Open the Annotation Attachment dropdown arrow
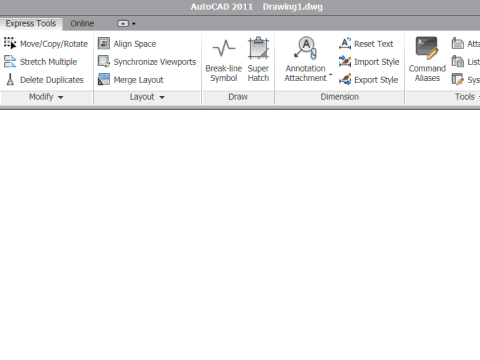Viewport: 480px width, 360px height. pos(331,74)
